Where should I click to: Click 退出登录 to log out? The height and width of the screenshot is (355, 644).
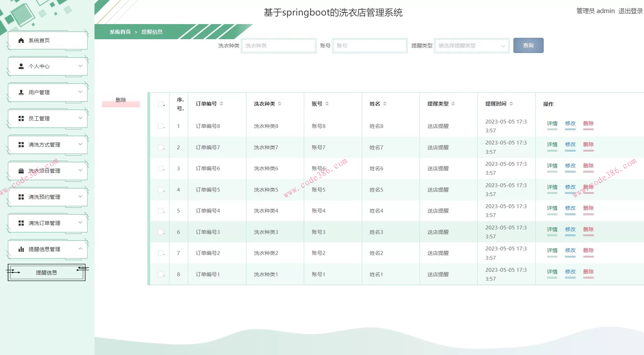coord(630,11)
